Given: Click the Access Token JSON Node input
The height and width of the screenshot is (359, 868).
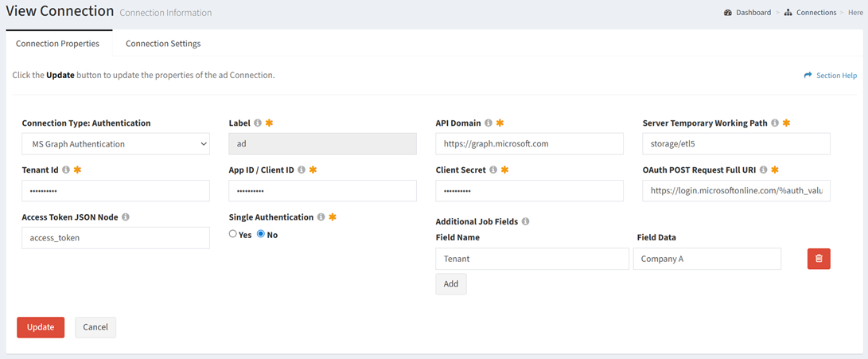Looking at the screenshot, I should tap(115, 238).
